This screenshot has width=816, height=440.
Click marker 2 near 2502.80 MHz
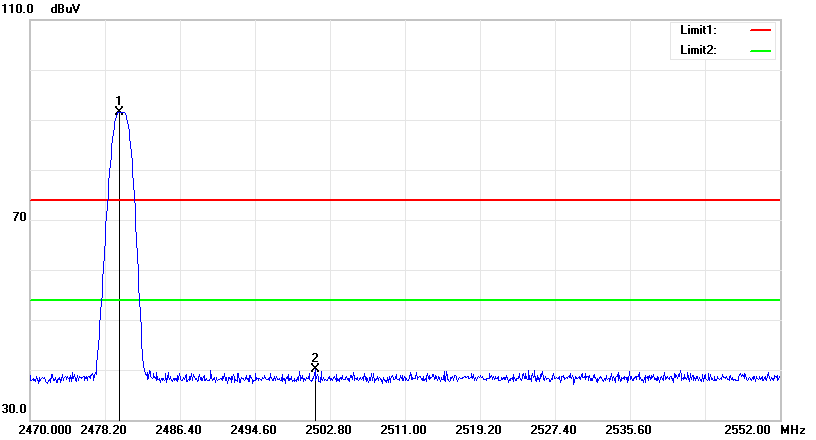coord(315,368)
